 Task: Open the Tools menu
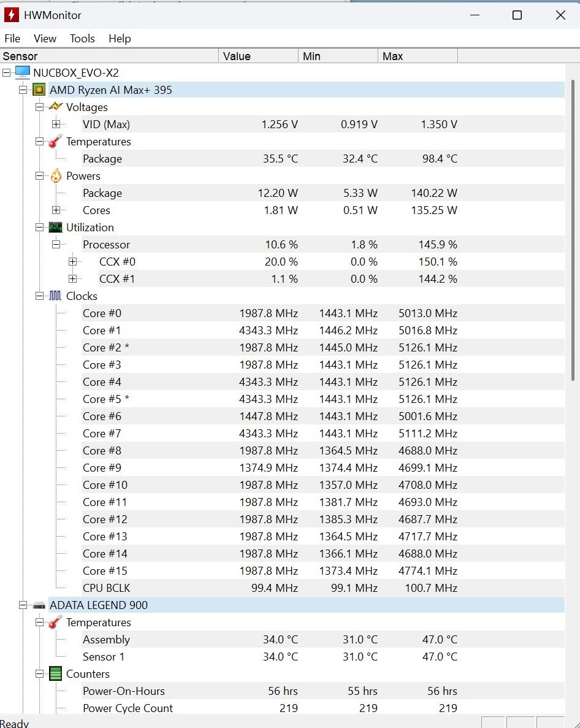82,39
